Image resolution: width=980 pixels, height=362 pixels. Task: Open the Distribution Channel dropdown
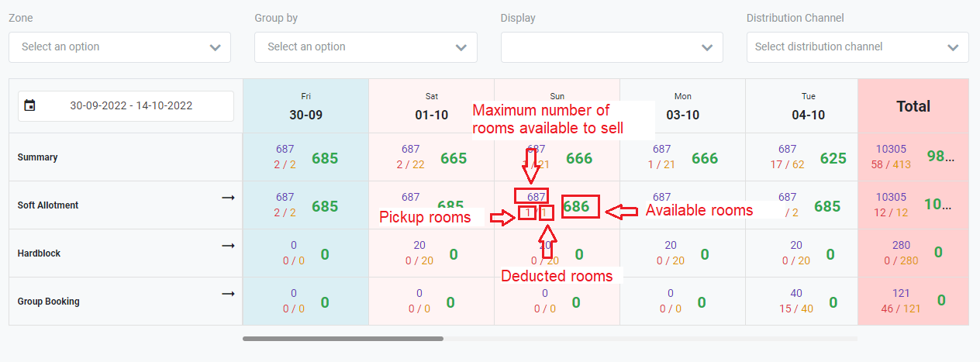(x=857, y=47)
